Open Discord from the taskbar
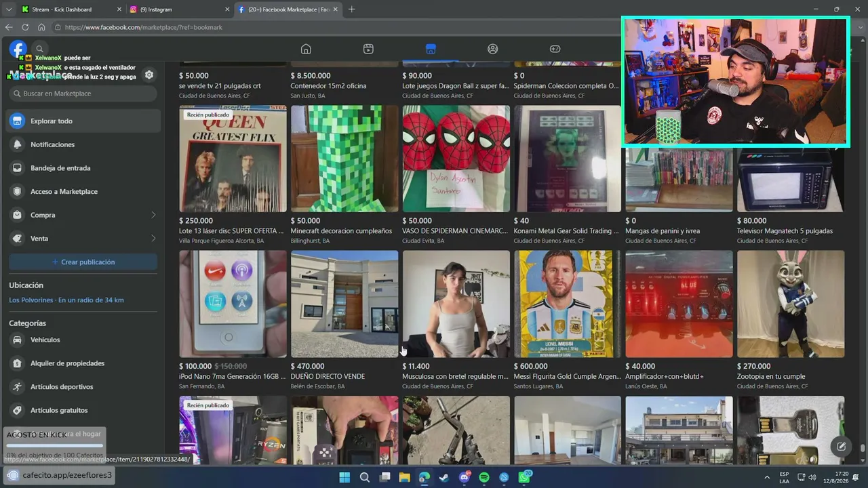 tap(465, 477)
